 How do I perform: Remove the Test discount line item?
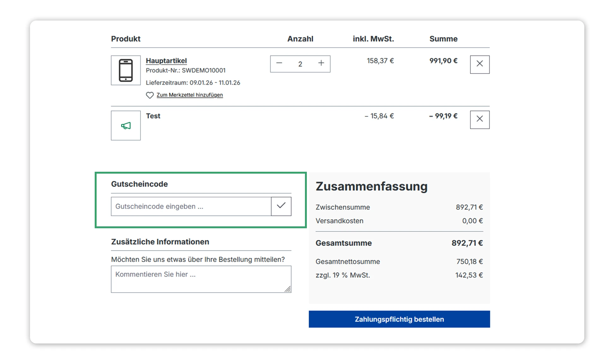(480, 119)
